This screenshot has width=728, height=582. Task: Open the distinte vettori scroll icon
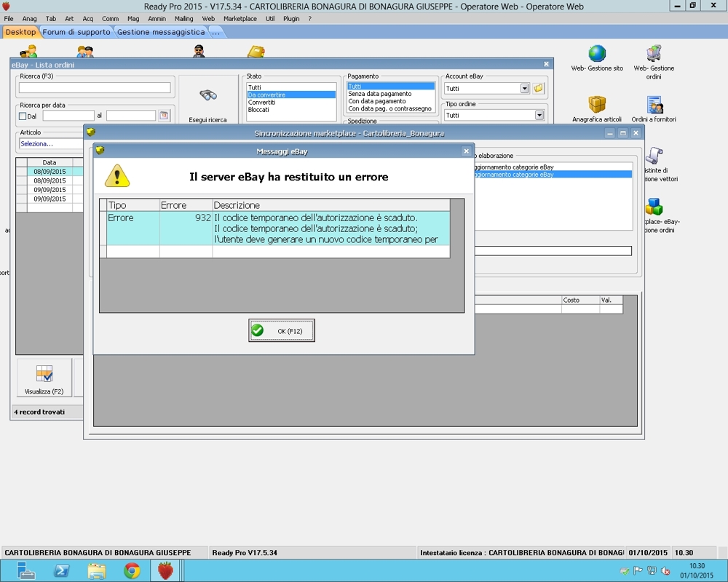(654, 156)
